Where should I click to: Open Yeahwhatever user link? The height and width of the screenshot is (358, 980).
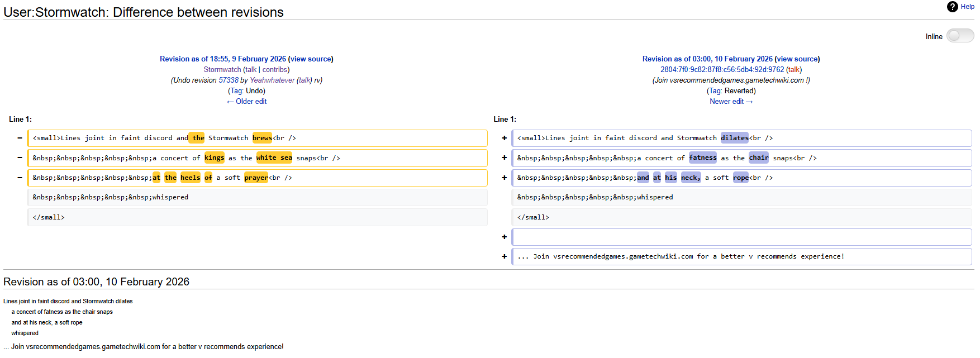272,80
